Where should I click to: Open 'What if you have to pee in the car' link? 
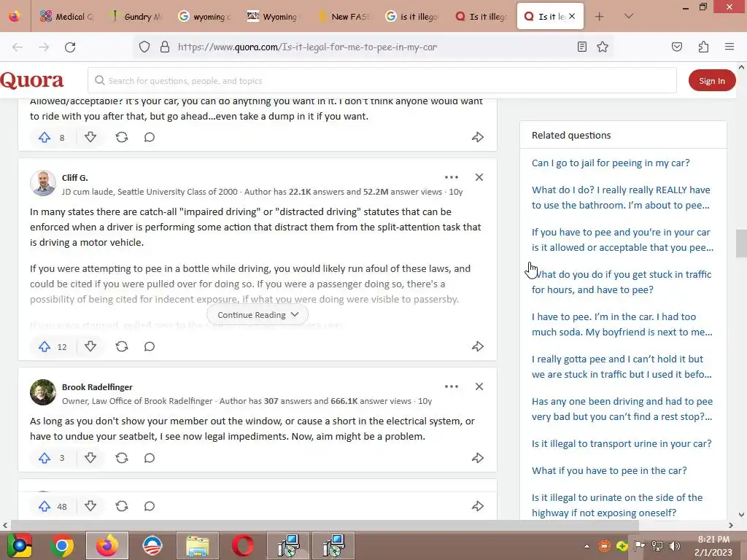click(x=609, y=471)
